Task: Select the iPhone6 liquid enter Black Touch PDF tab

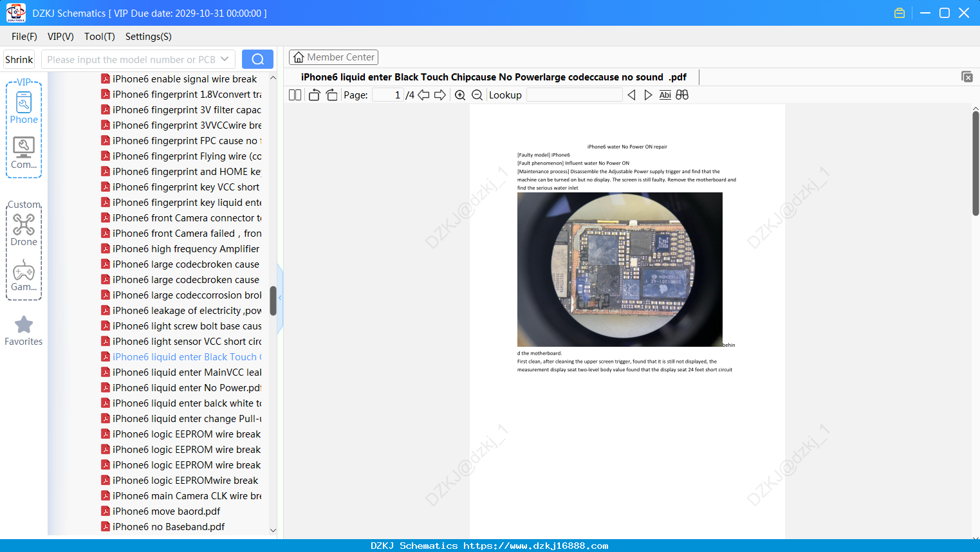Action: [494, 77]
